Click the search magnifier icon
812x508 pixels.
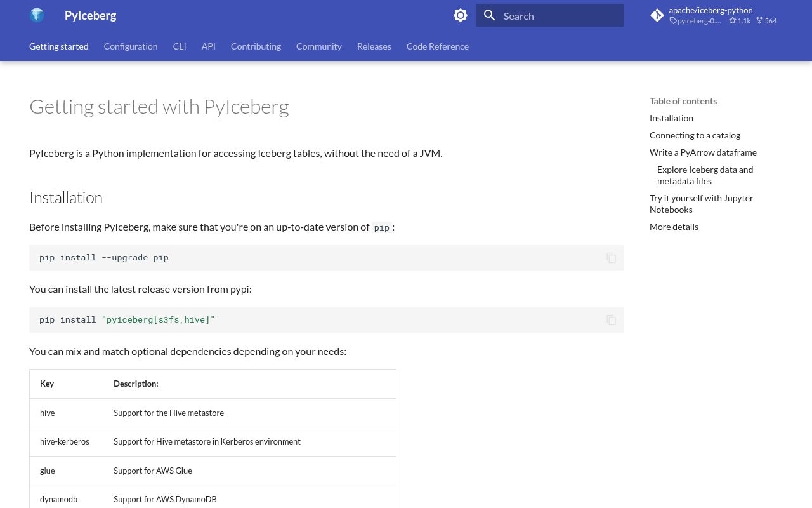click(490, 15)
